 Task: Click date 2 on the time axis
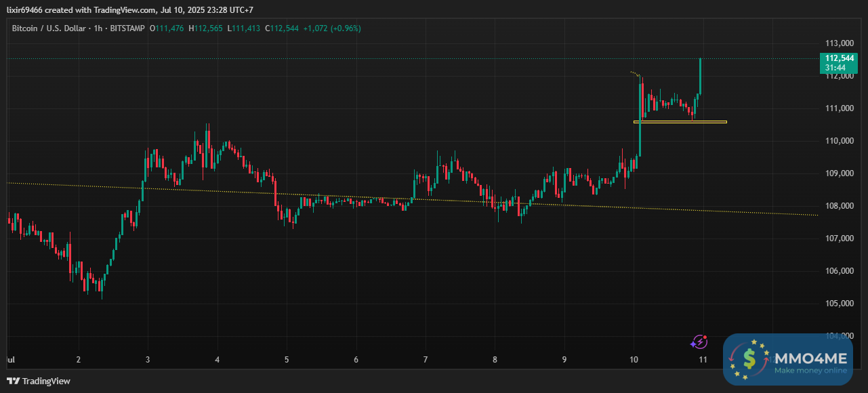point(79,359)
